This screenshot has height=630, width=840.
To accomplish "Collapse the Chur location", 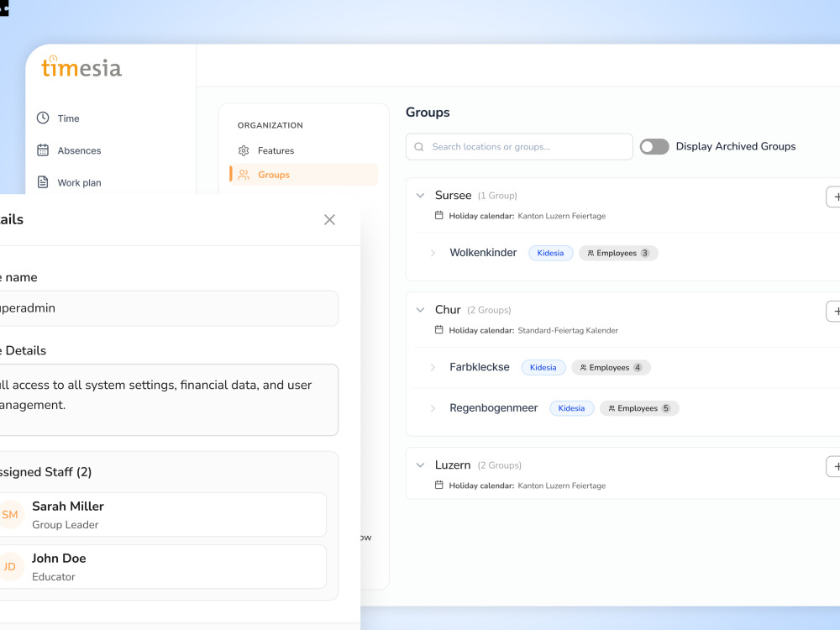I will [x=421, y=310].
